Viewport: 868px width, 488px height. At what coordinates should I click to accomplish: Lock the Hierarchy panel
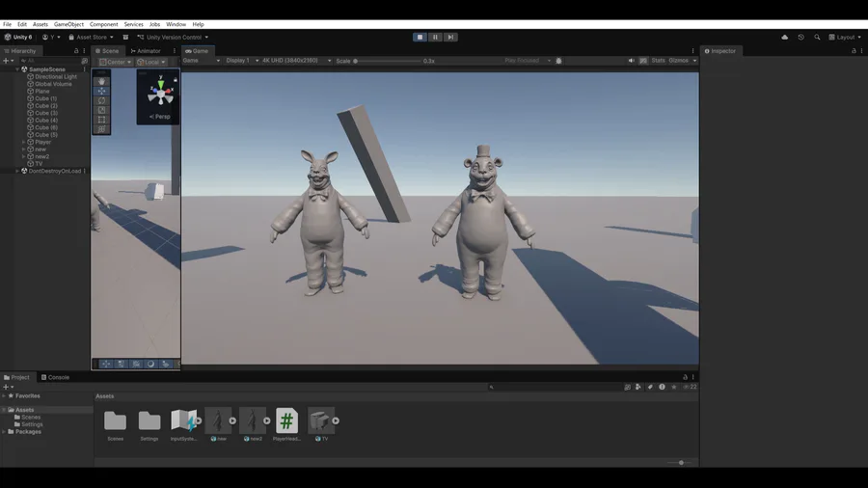tap(76, 51)
